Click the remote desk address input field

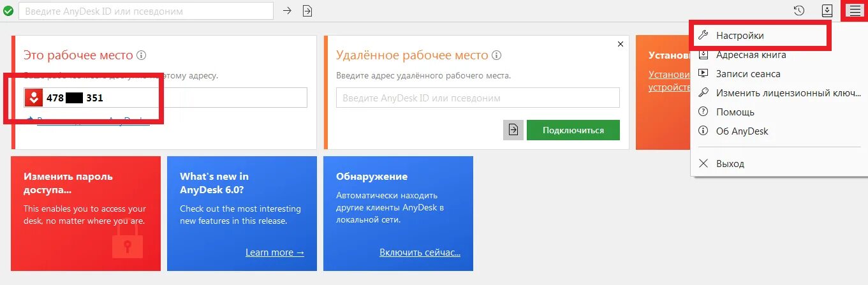point(478,98)
